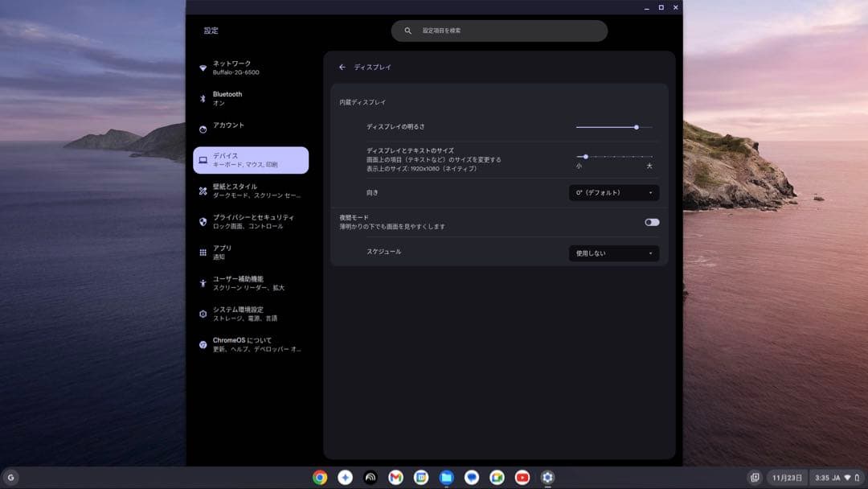Click the screen capture icon in the status tray
The height and width of the screenshot is (489, 868).
point(756,477)
